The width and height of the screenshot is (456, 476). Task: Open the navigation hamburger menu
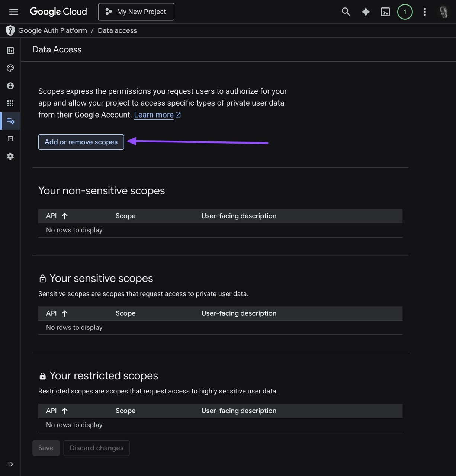point(13,12)
